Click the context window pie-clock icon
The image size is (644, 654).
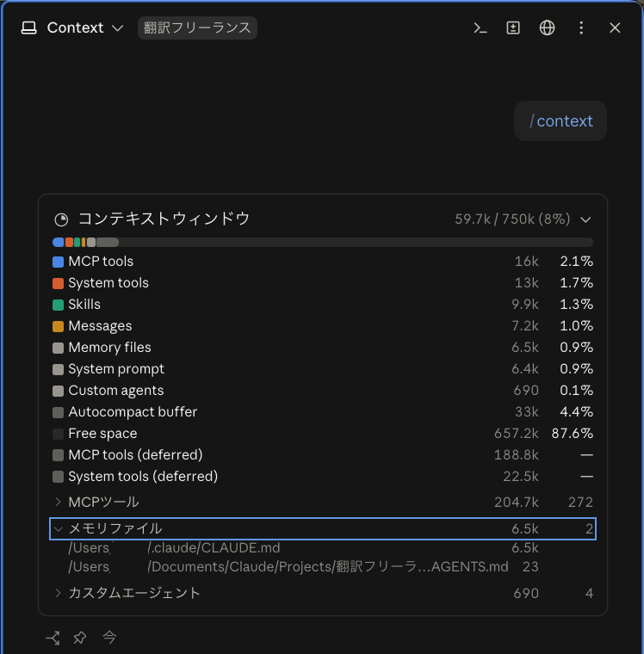[61, 219]
